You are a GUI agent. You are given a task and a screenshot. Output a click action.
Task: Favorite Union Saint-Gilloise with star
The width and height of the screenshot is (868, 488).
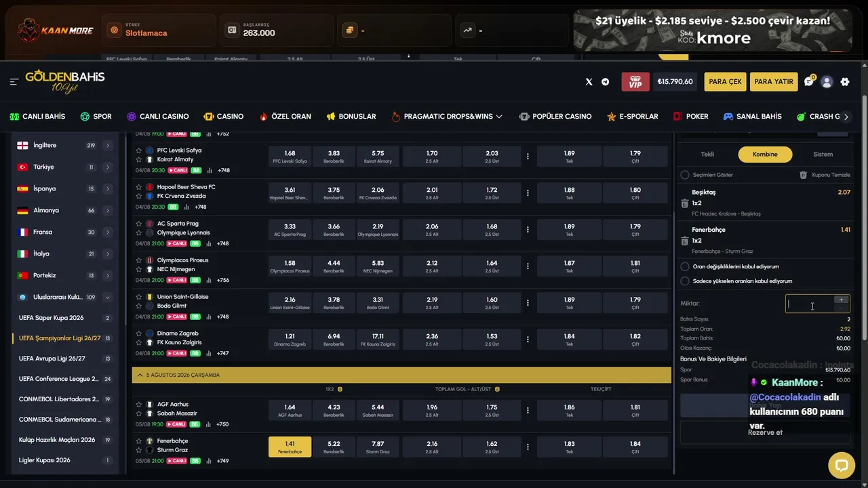(139, 297)
